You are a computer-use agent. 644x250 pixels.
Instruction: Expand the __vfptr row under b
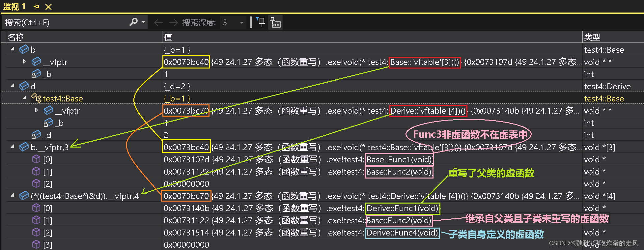[x=24, y=62]
